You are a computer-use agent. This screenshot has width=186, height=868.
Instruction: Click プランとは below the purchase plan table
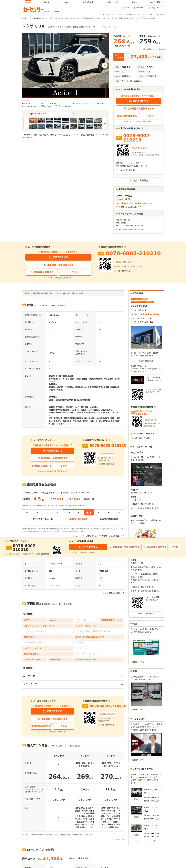click(118, 839)
